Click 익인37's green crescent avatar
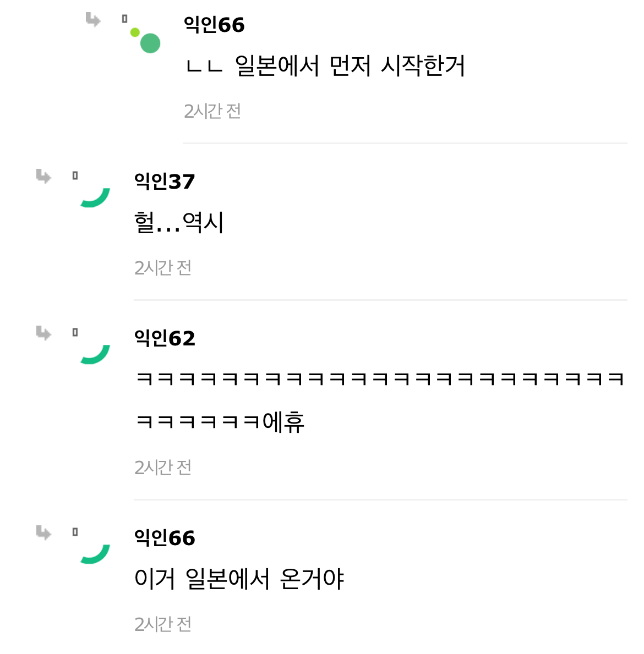 click(95, 196)
